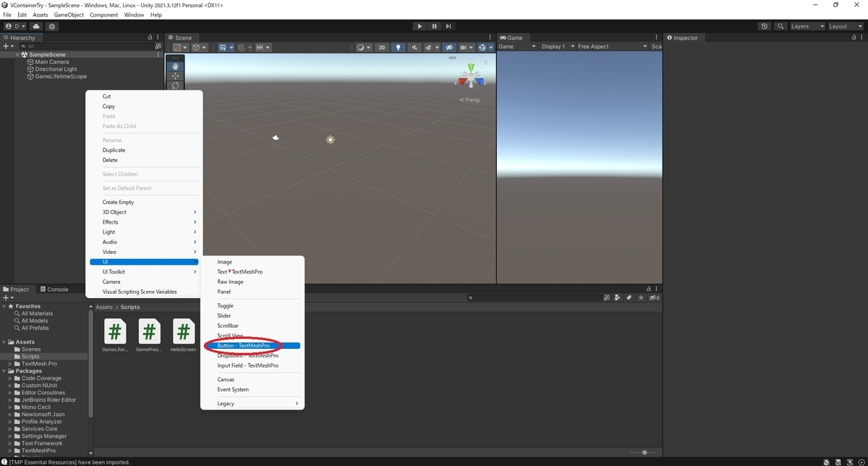Choose Button - TextMeshPro from the UI submenu
868x466 pixels.
coord(252,346)
